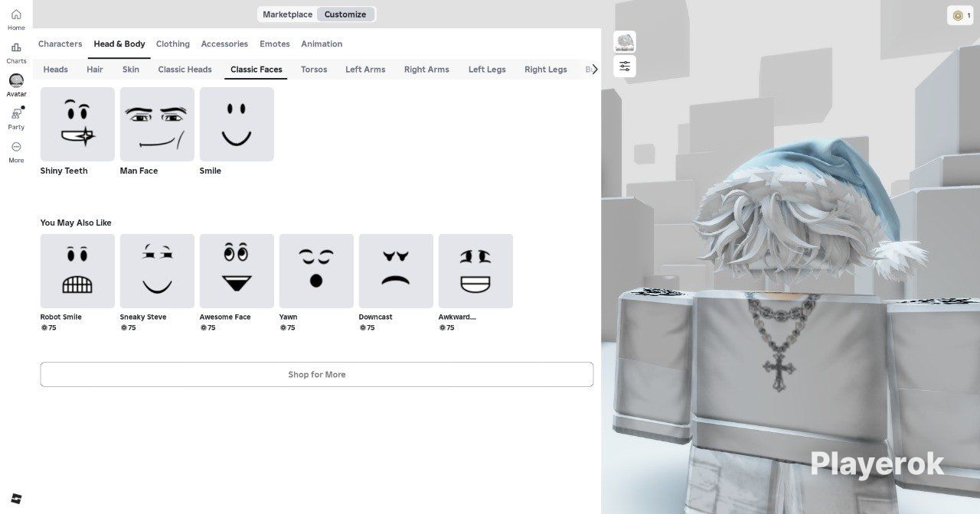Open the Awesome Face thumbnail
Viewport: 980px width, 514px height.
237,271
